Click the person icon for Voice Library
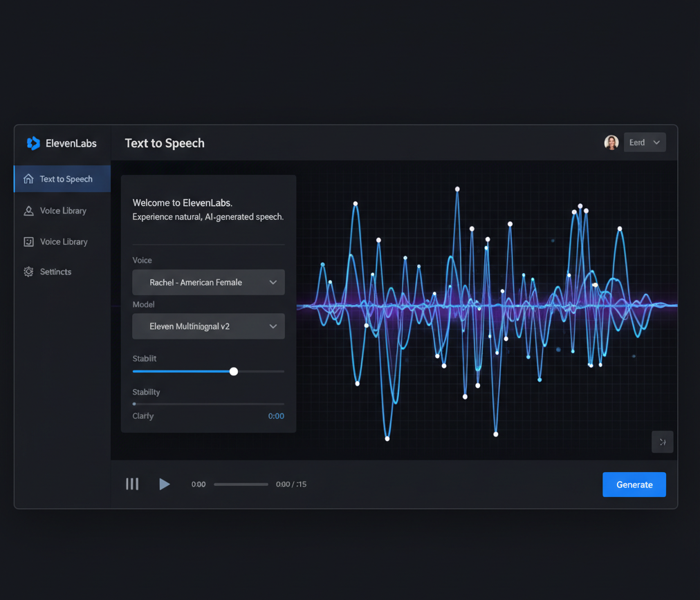Viewport: 700px width, 600px height. [x=28, y=211]
